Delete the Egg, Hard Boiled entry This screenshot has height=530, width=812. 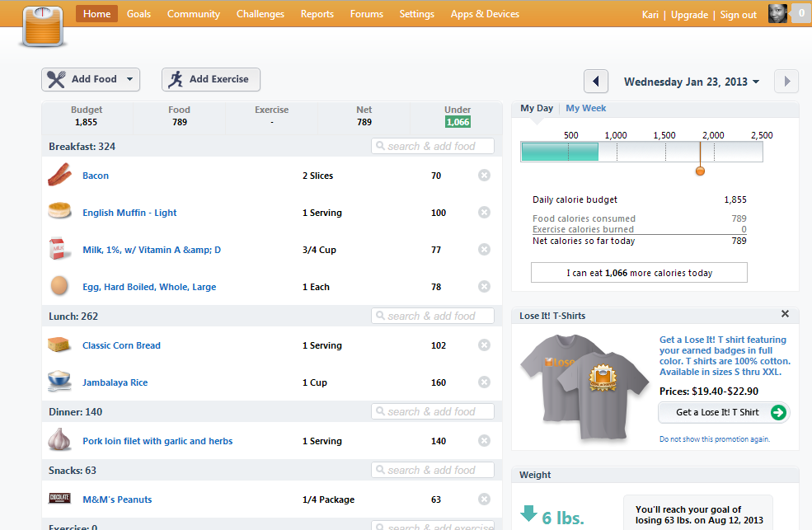(x=484, y=287)
